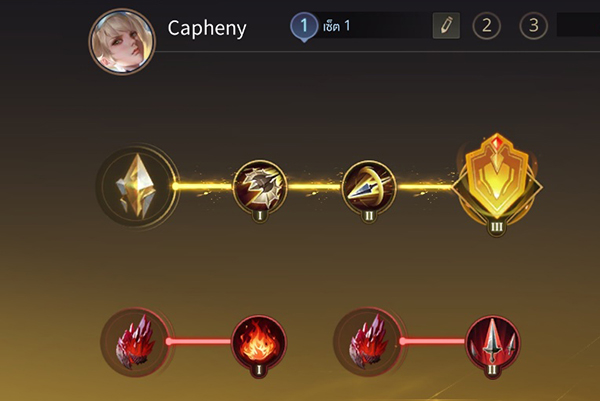Select the first red crystal branch icon
This screenshot has width=600, height=401.
pos(135,342)
